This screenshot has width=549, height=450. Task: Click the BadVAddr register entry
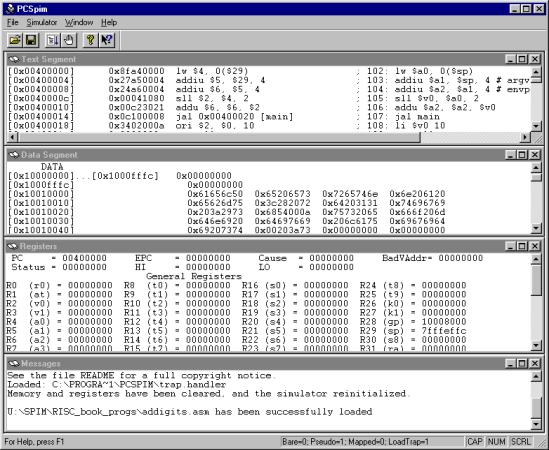click(x=432, y=258)
